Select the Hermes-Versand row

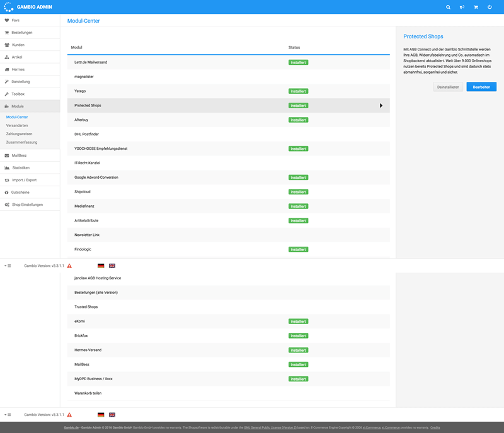tap(229, 350)
